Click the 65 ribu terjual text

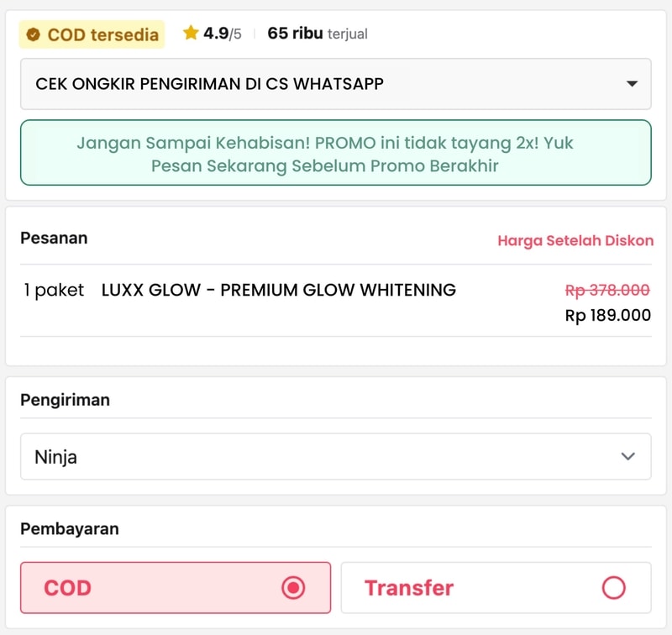coord(318,34)
